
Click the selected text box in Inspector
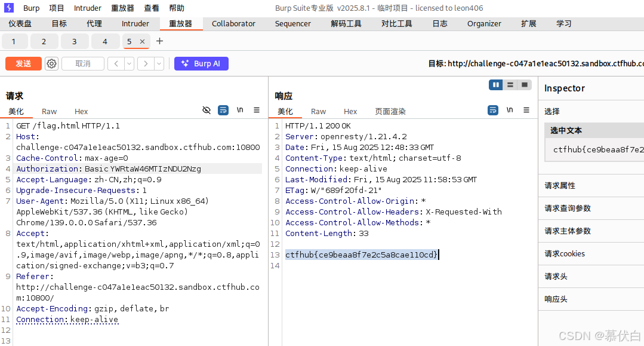pyautogui.click(x=594, y=150)
